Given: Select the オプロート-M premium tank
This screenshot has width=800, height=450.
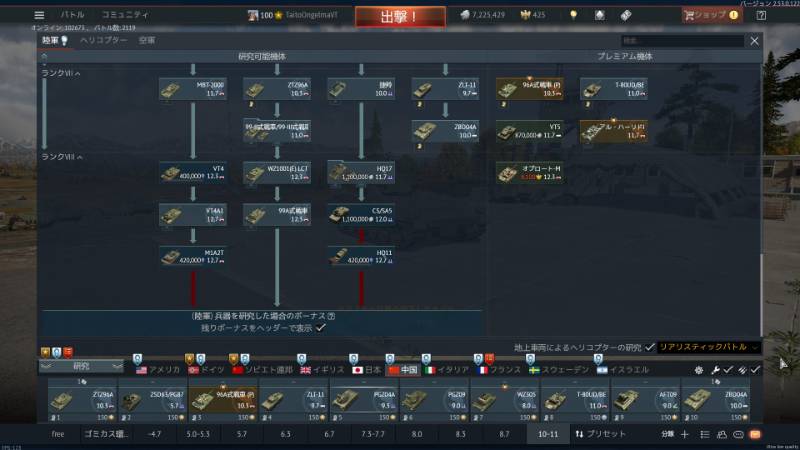Looking at the screenshot, I should (x=530, y=172).
